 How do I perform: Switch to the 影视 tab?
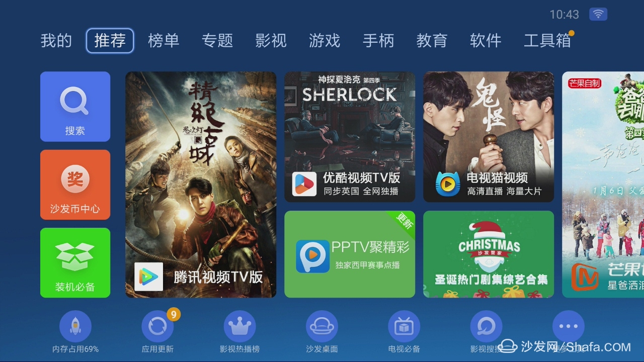tap(271, 41)
